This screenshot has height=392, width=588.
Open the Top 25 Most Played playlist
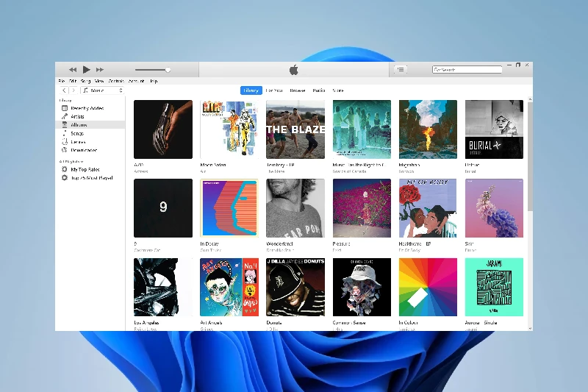coord(91,178)
